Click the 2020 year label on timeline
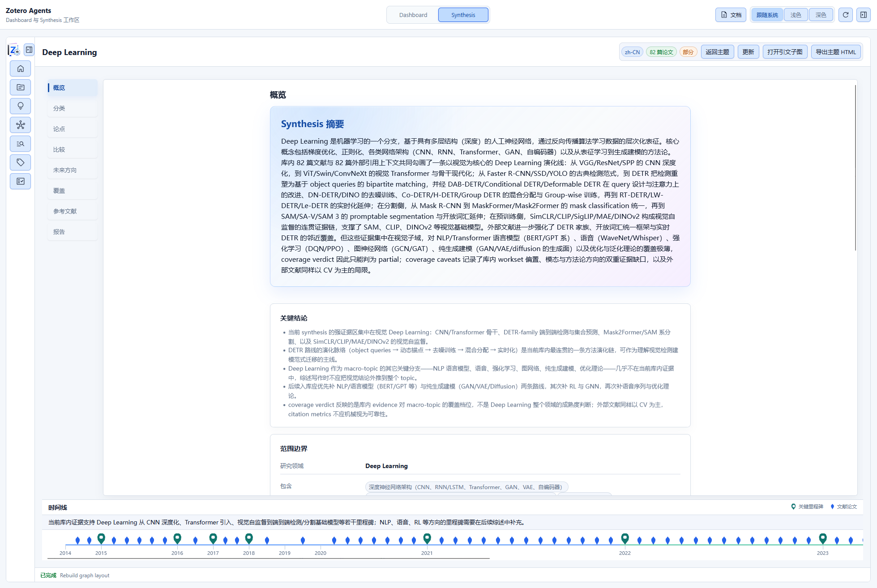Viewport: 877px width, 588px height. [x=321, y=553]
